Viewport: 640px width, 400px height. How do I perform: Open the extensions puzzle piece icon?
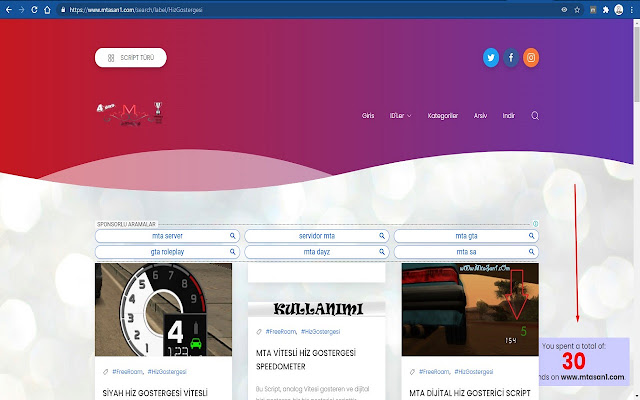click(606, 10)
